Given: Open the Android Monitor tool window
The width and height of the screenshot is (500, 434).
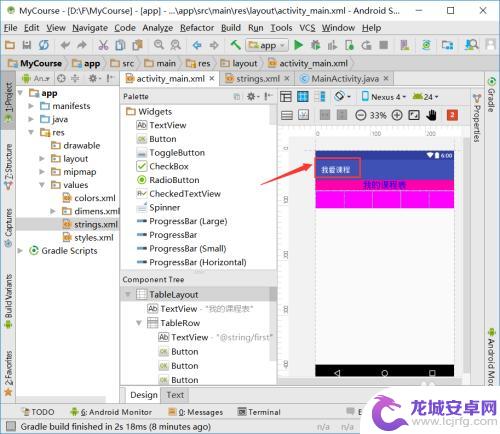Looking at the screenshot, I should [x=111, y=412].
